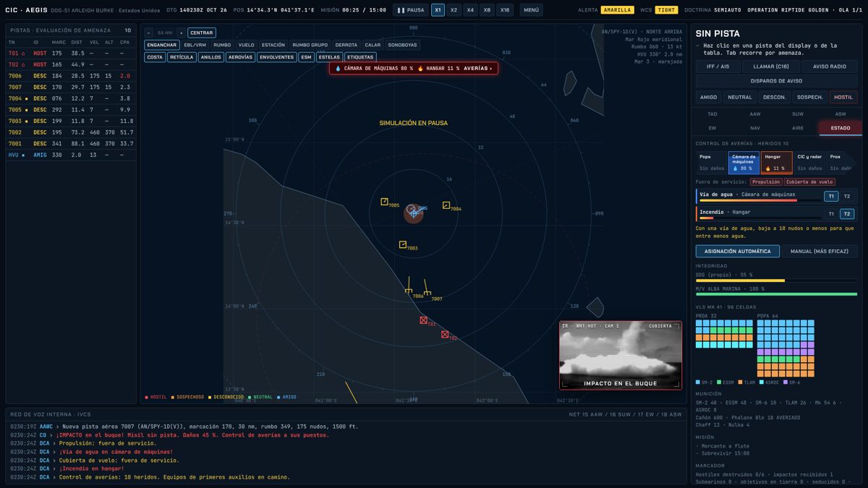
Task: Select hostile track T01 symbol on radar
Action: [x=424, y=320]
